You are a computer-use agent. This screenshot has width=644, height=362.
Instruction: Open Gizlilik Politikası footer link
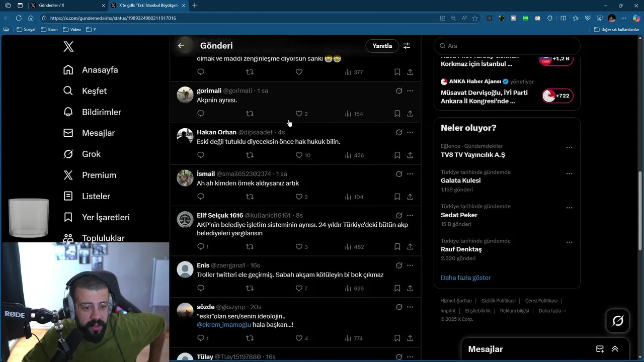(498, 301)
